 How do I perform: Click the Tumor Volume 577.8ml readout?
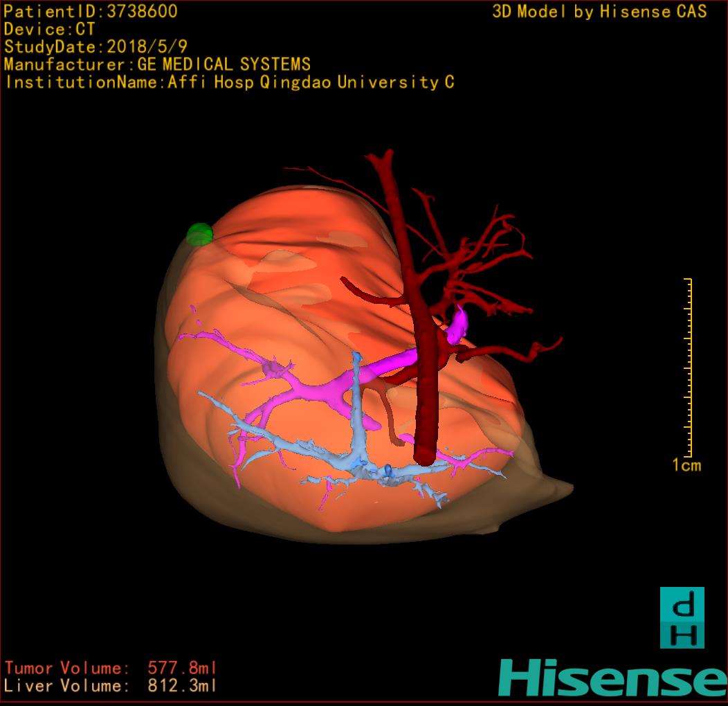coord(111,668)
